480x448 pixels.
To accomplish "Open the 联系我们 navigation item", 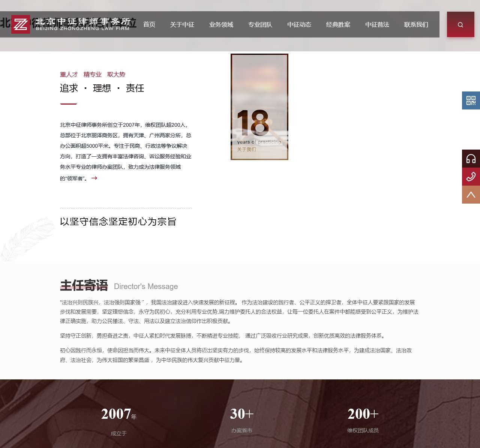I will tap(416, 24).
